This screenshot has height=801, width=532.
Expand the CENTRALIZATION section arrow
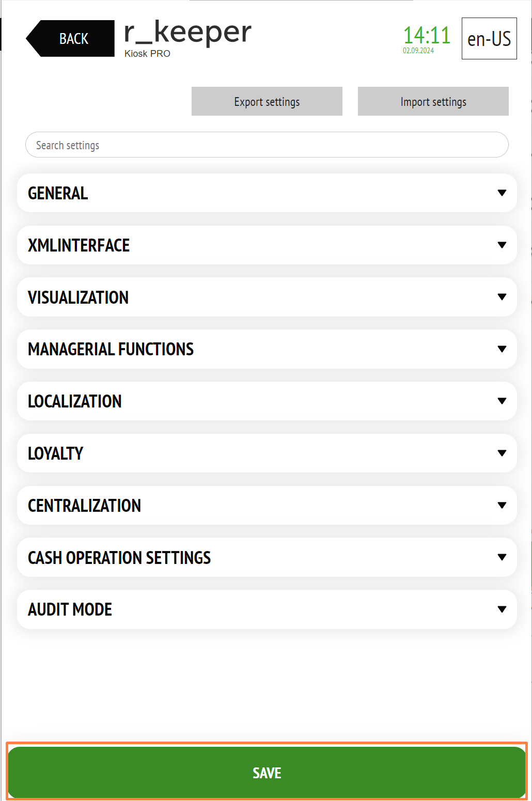tap(502, 505)
